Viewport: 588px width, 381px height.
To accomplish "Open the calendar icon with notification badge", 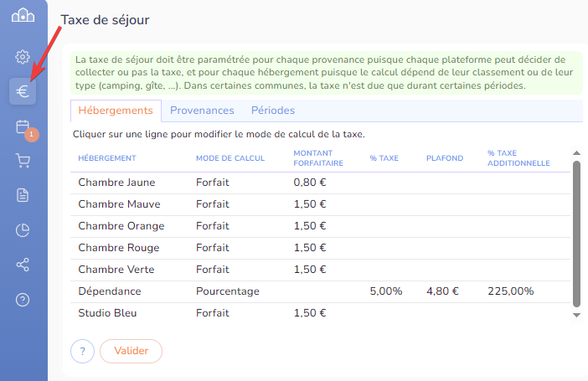I will (x=23, y=126).
